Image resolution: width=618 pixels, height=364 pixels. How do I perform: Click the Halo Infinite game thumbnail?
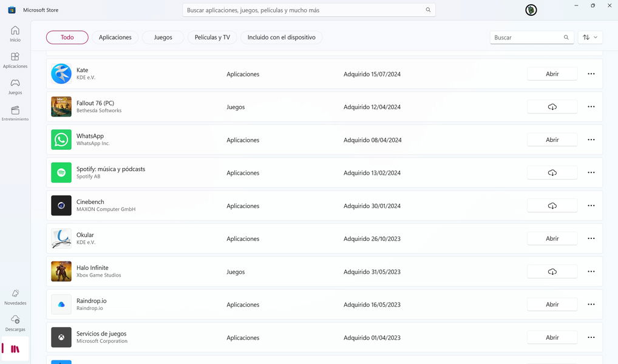61,271
